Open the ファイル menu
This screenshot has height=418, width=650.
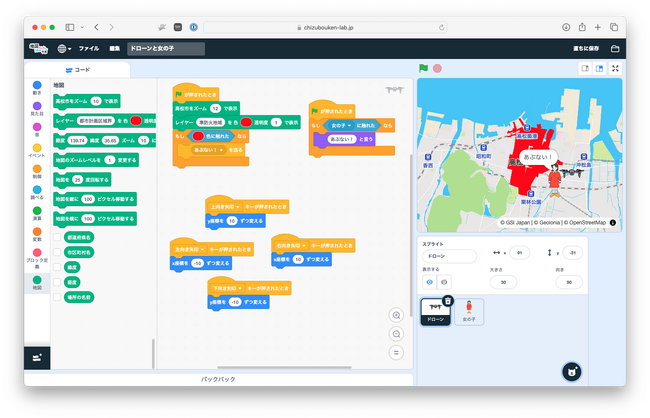pos(89,49)
